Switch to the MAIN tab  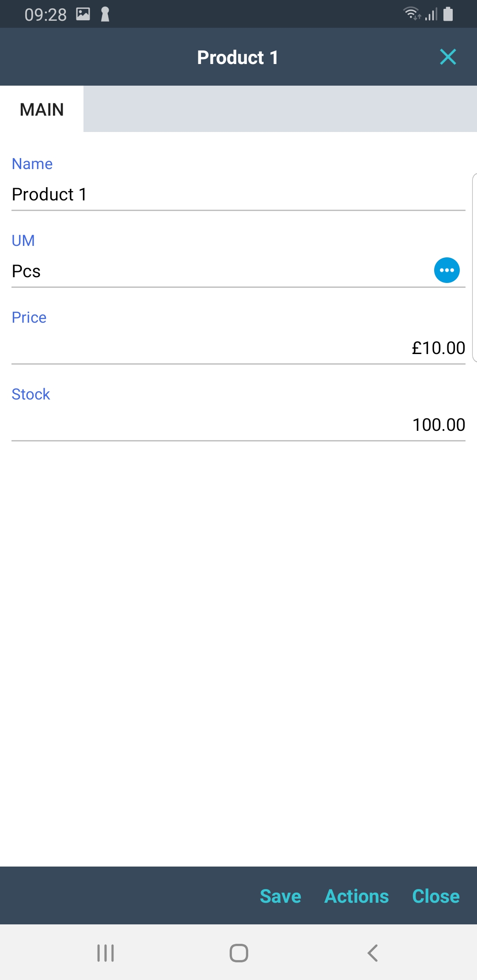[42, 109]
